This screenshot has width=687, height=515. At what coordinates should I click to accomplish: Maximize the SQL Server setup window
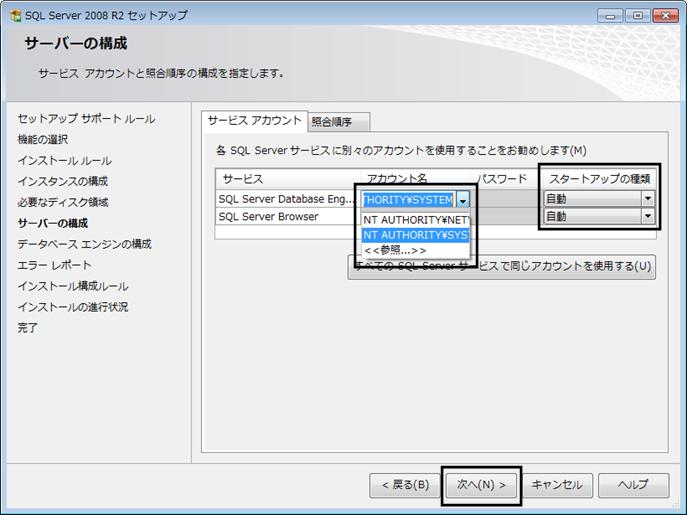coord(638,16)
